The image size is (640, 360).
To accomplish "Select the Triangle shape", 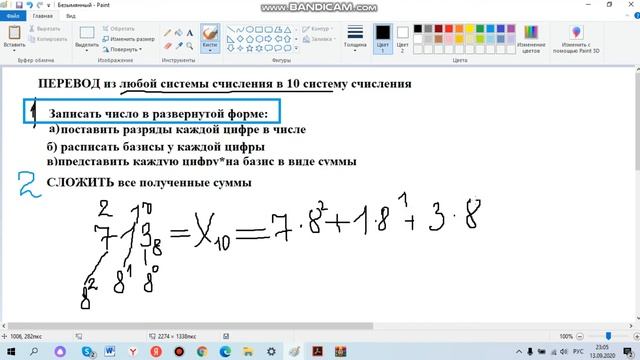I will pyautogui.click(x=287, y=29).
